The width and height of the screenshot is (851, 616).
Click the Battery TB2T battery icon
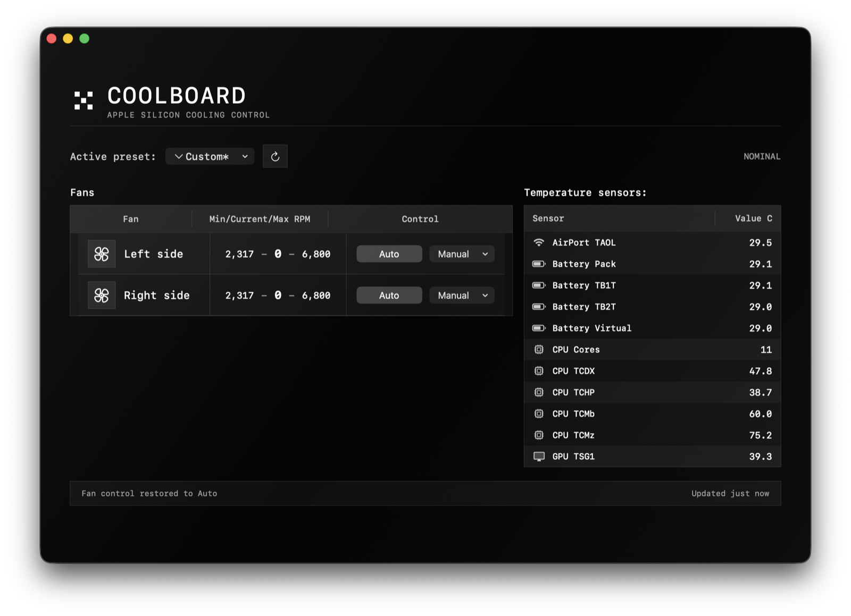point(539,307)
